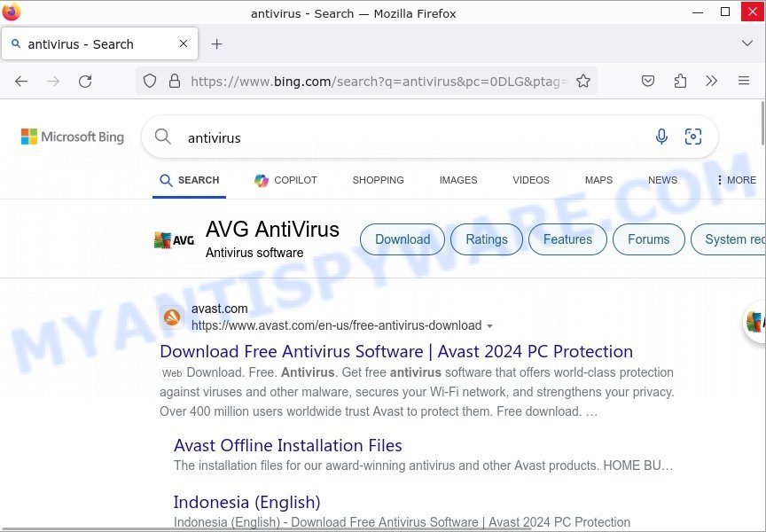
Task: Click the Avast favicon beside avast.com
Action: pos(172,317)
